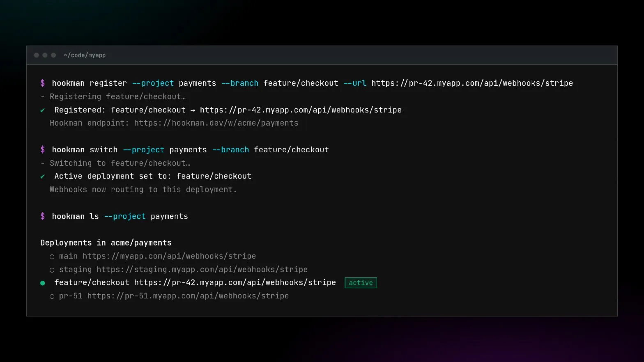Click 'Switching to feature/checkout…' status line
Viewport: 644px width, 362px height.
120,163
